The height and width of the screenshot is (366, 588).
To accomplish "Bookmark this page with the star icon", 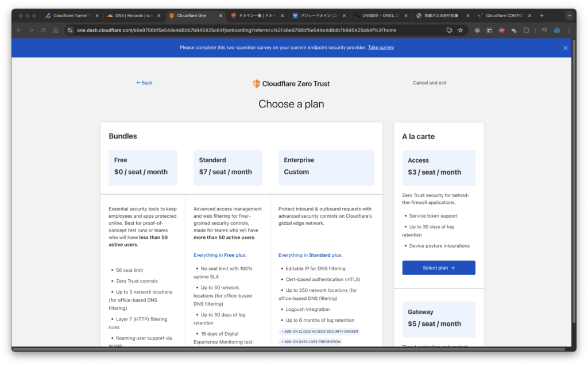I will [461, 30].
